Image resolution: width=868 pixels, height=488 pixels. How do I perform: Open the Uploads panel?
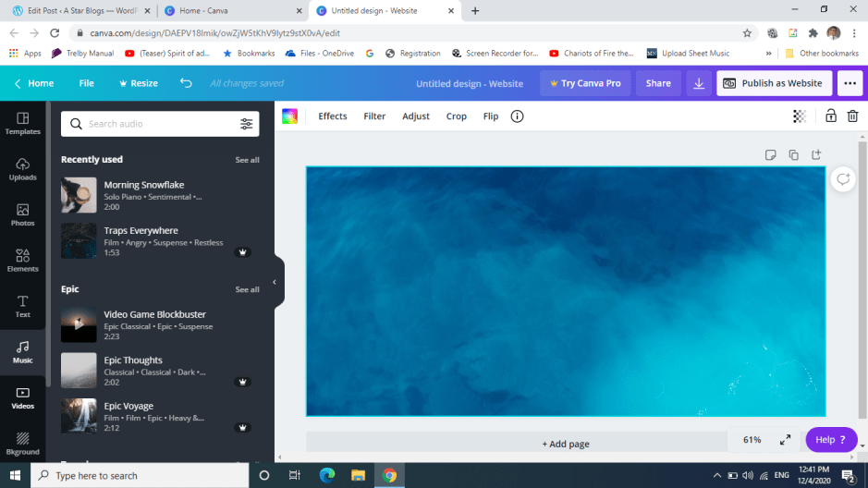click(x=23, y=169)
